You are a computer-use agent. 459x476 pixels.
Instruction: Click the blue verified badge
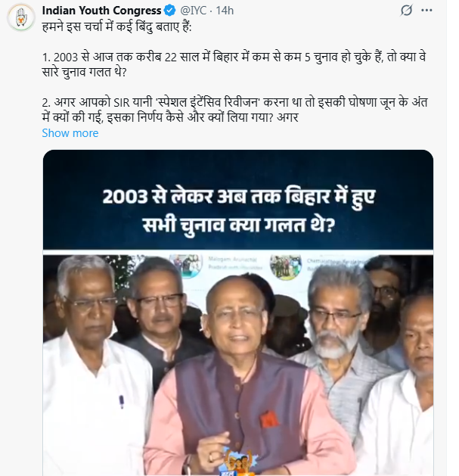[170, 11]
